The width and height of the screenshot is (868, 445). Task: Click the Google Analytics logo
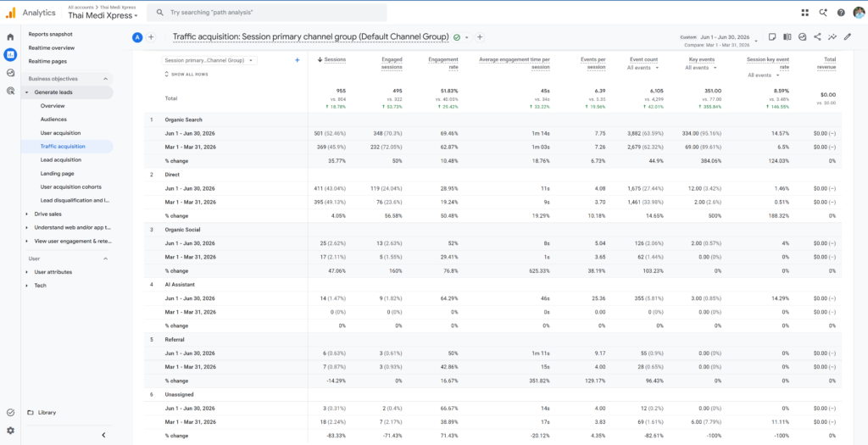pyautogui.click(x=10, y=12)
